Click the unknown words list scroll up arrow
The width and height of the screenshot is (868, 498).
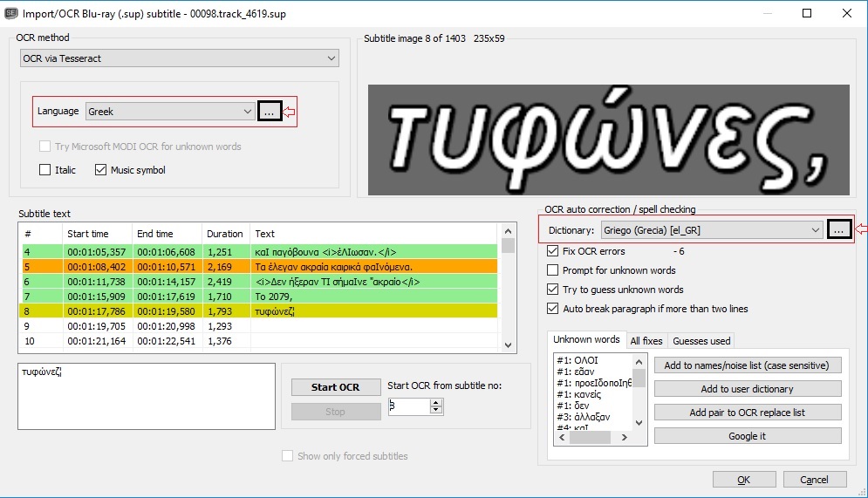639,362
